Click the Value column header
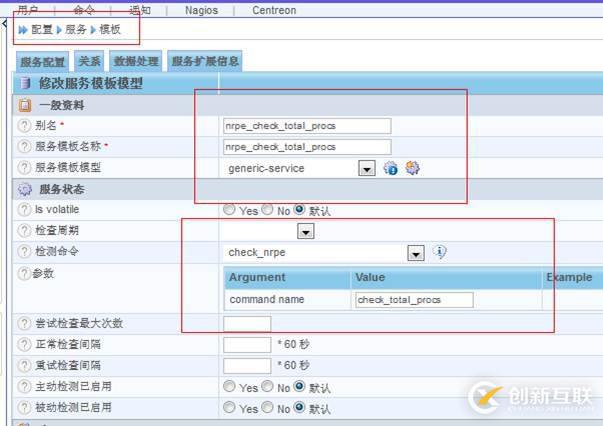Screen dimensions: 603x426 [x=446, y=278]
